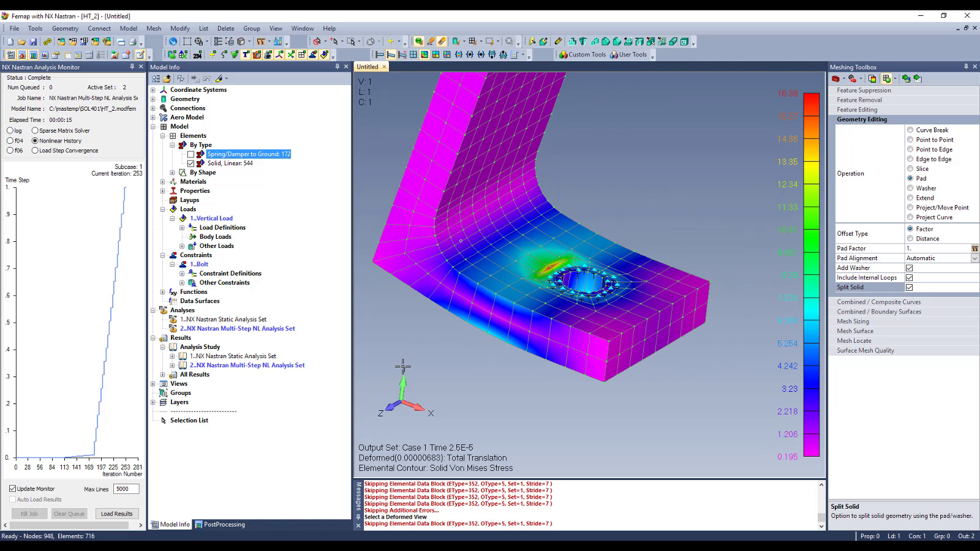Screen dimensions: 980x551
Task: Expand the Constraint Definitions node
Action: pos(181,273)
